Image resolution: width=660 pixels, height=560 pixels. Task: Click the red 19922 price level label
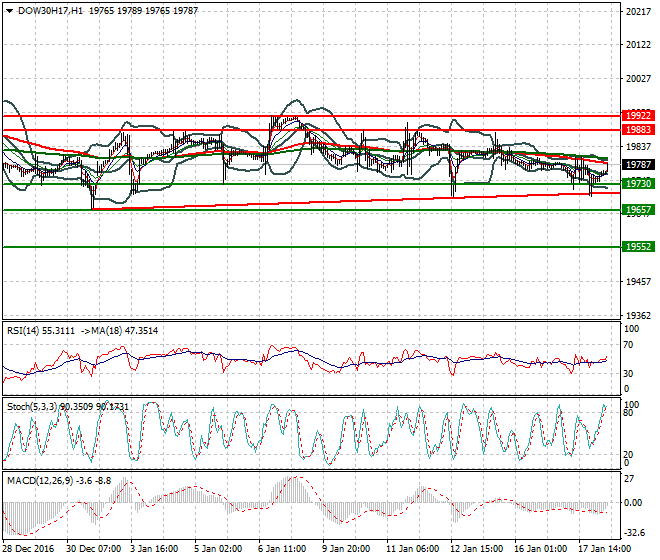tap(638, 115)
